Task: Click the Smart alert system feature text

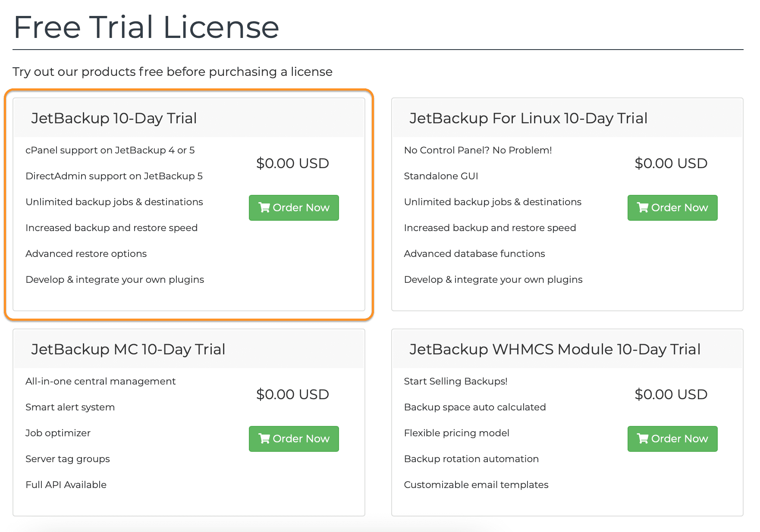Action: (x=70, y=407)
